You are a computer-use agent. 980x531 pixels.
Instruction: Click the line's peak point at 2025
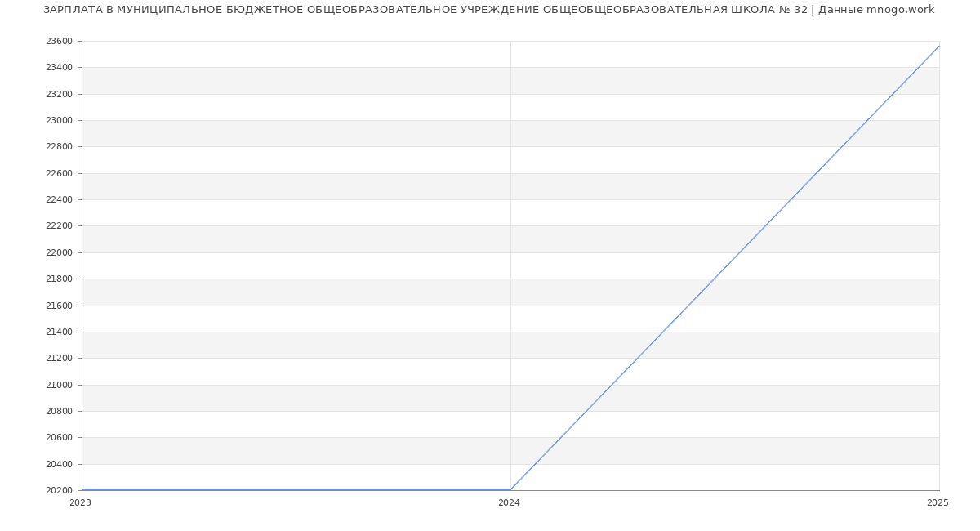(939, 46)
